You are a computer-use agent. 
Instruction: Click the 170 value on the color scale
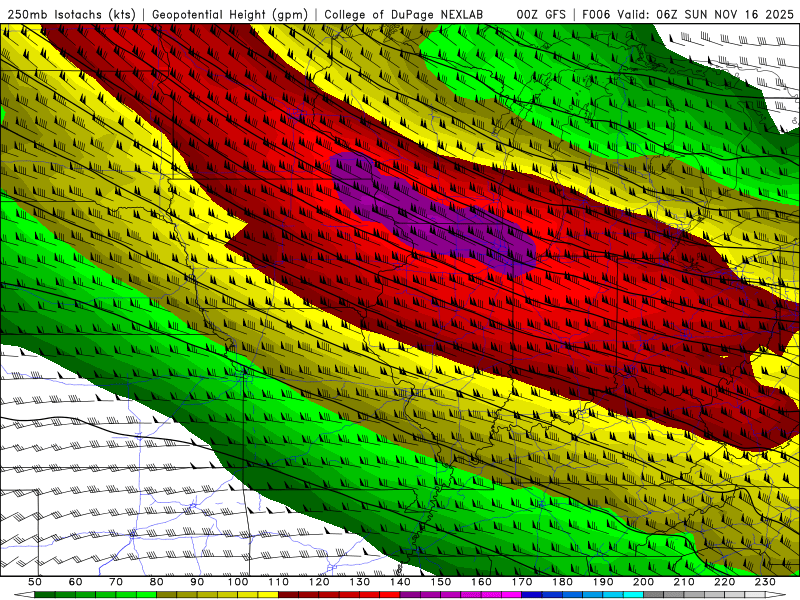coord(521,582)
